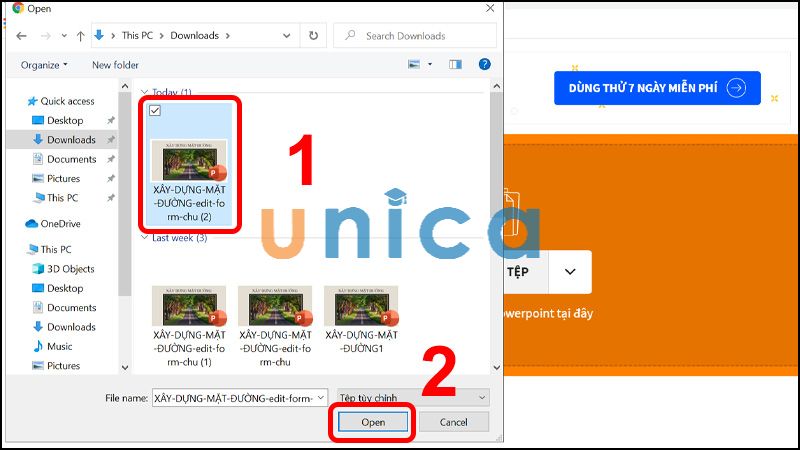
Task: Click the blue Downloads arrow in address bar
Action: coord(99,35)
